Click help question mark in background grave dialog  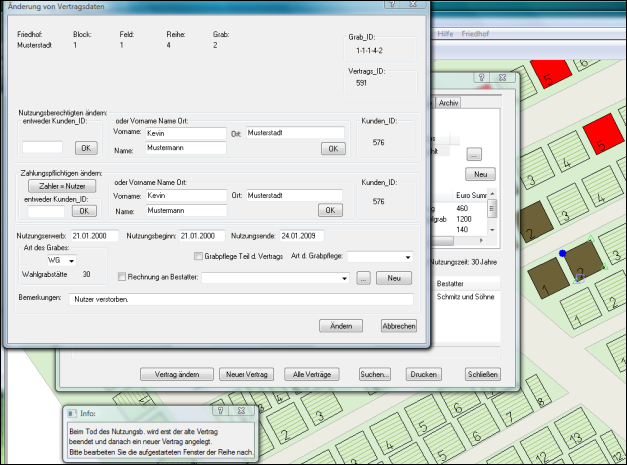point(481,77)
